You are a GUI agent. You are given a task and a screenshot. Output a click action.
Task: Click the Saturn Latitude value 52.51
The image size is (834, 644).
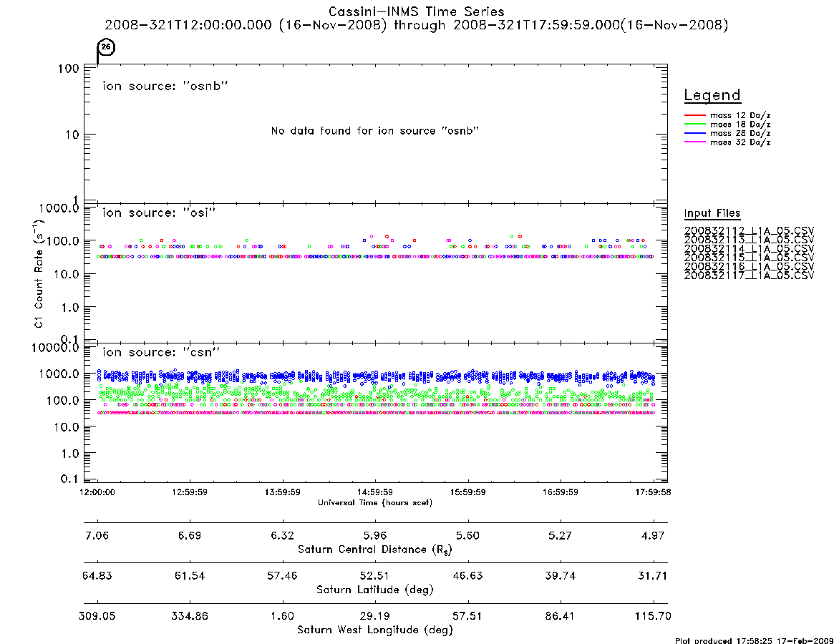tap(375, 576)
